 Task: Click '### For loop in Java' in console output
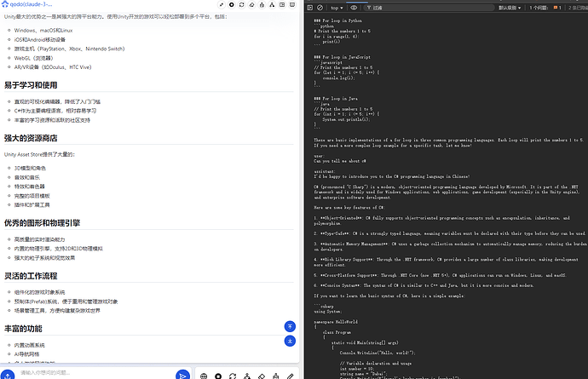[336, 99]
